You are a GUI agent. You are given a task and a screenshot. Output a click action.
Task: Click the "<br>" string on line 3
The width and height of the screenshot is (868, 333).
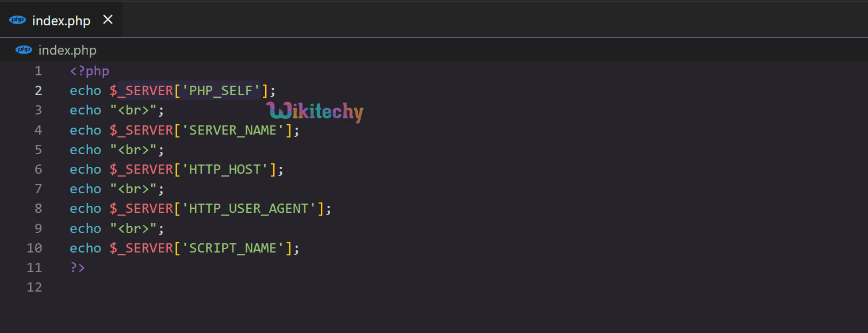133,110
